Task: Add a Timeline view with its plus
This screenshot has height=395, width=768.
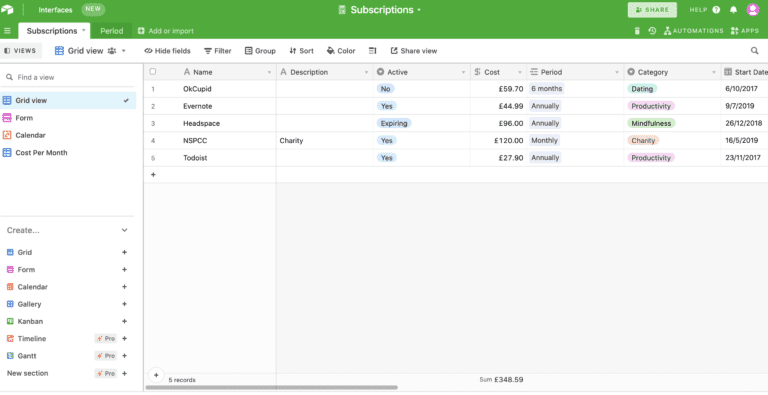Action: (124, 339)
